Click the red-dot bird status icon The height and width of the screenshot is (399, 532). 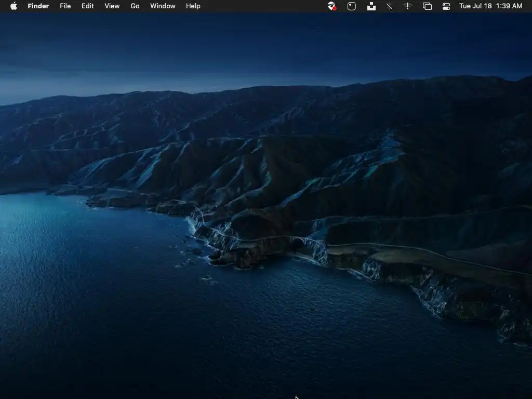332,6
